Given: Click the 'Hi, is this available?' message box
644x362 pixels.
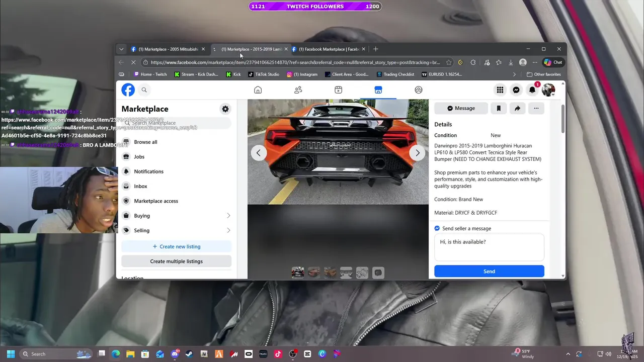Looking at the screenshot, I should pos(489,247).
